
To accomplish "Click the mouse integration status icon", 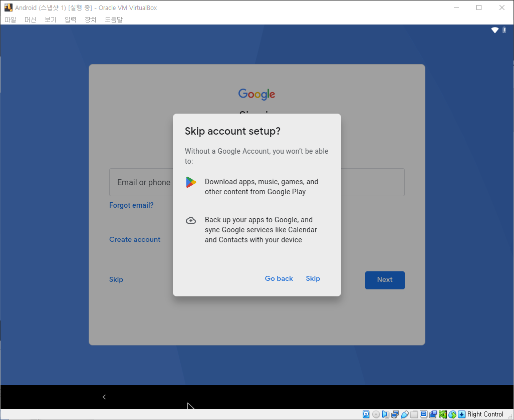I will tap(452, 414).
